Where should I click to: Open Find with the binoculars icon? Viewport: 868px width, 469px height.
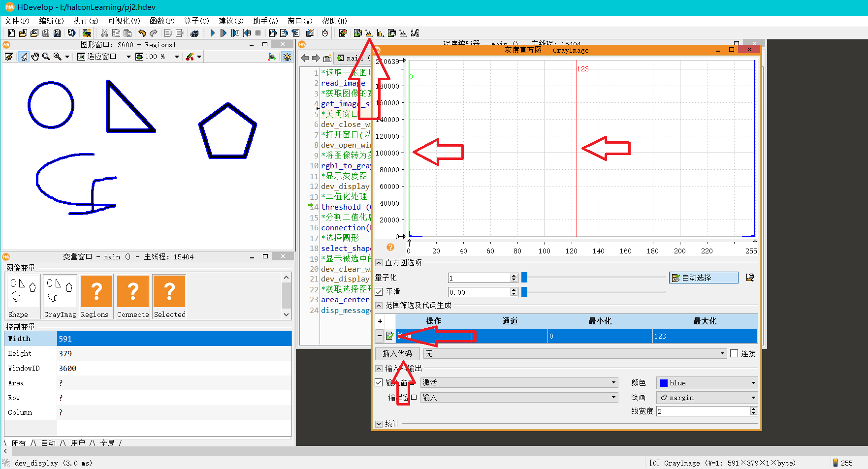[x=195, y=33]
